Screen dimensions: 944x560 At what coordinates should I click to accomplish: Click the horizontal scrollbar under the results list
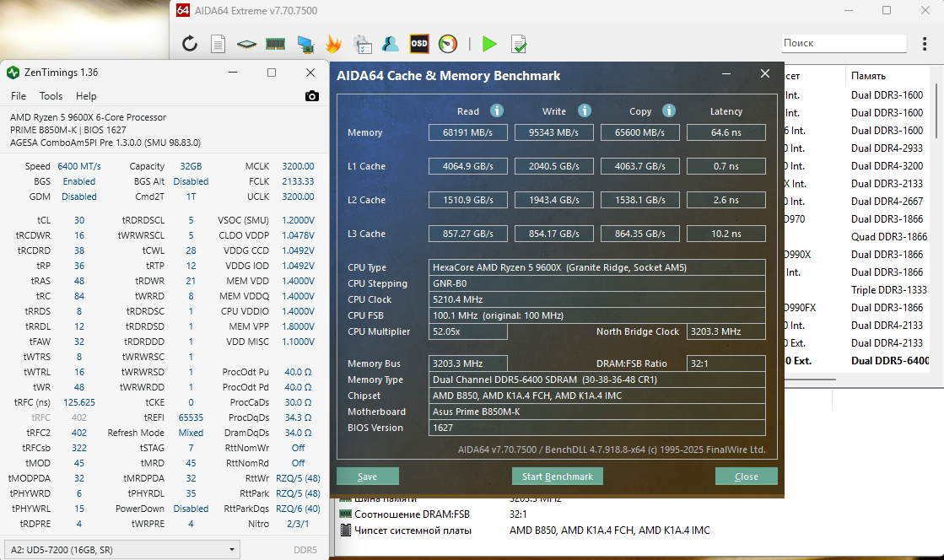(x=810, y=380)
